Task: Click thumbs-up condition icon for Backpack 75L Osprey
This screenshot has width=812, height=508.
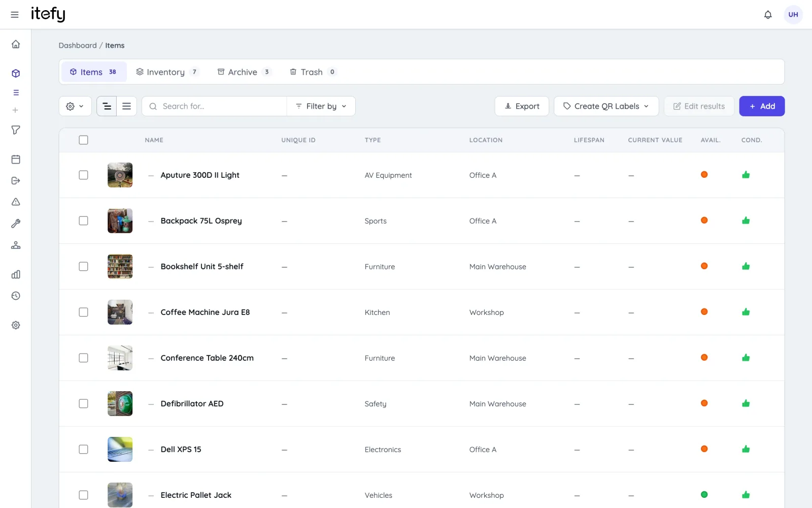Action: click(746, 220)
